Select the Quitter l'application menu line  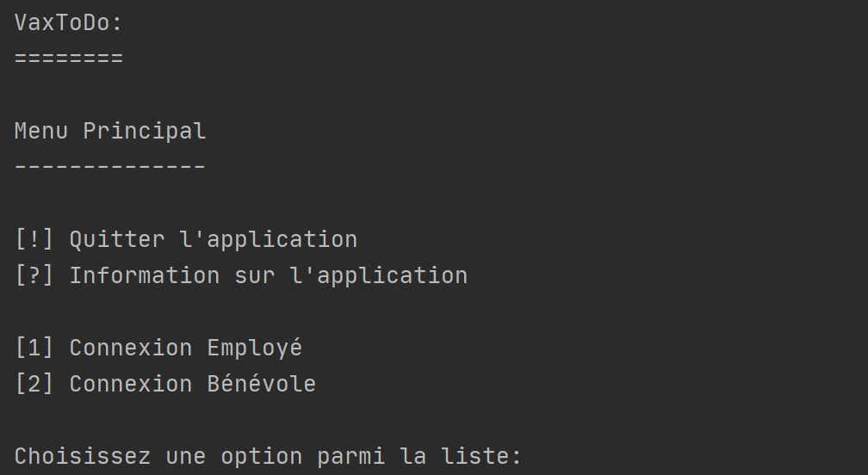[x=186, y=239]
